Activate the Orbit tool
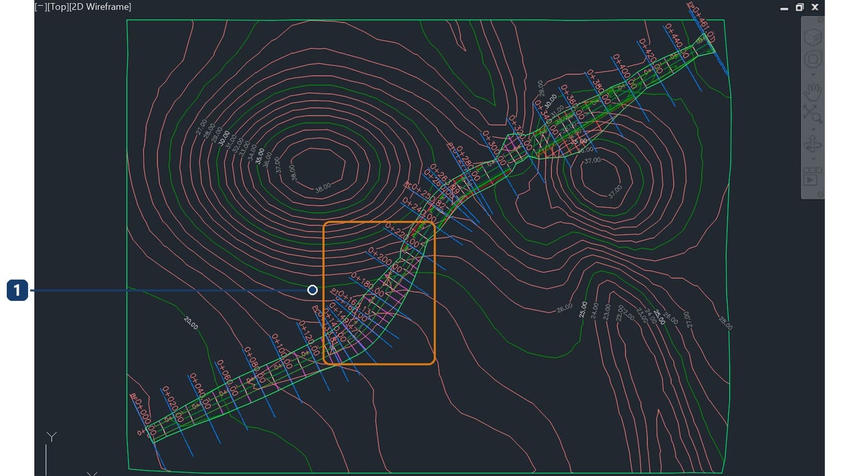Screen dimensions: 868x476 pos(813,144)
